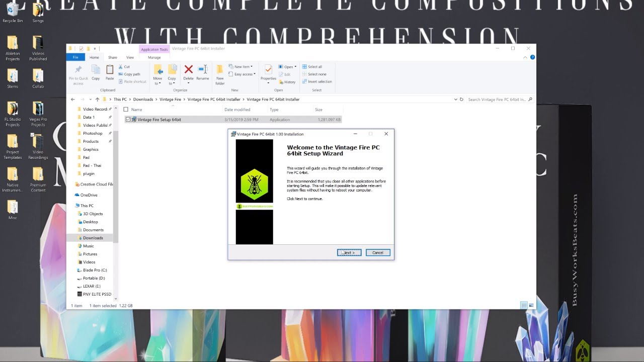The image size is (644, 362).
Task: Open the FL Studio Projects desktop folder
Action: coord(13,114)
